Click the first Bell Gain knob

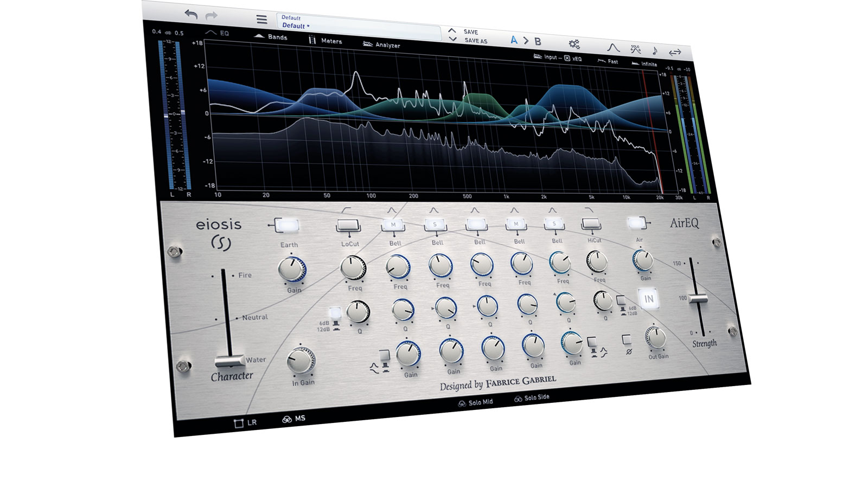tap(407, 354)
